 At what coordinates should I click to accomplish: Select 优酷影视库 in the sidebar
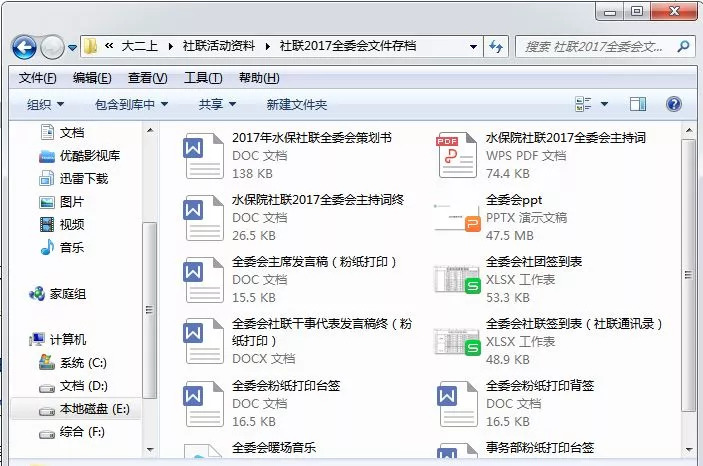pyautogui.click(x=80, y=156)
